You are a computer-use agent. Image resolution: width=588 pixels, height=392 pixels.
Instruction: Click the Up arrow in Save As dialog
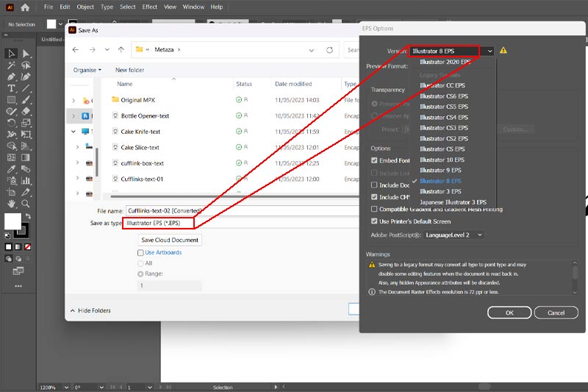(x=121, y=50)
